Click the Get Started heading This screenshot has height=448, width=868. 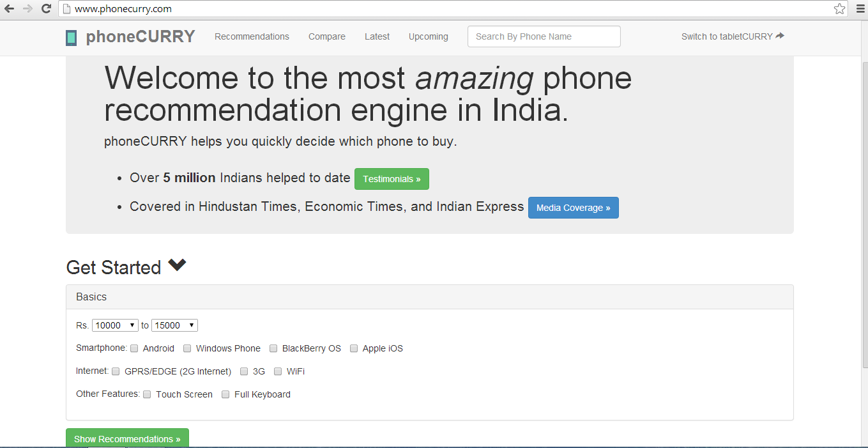[114, 267]
